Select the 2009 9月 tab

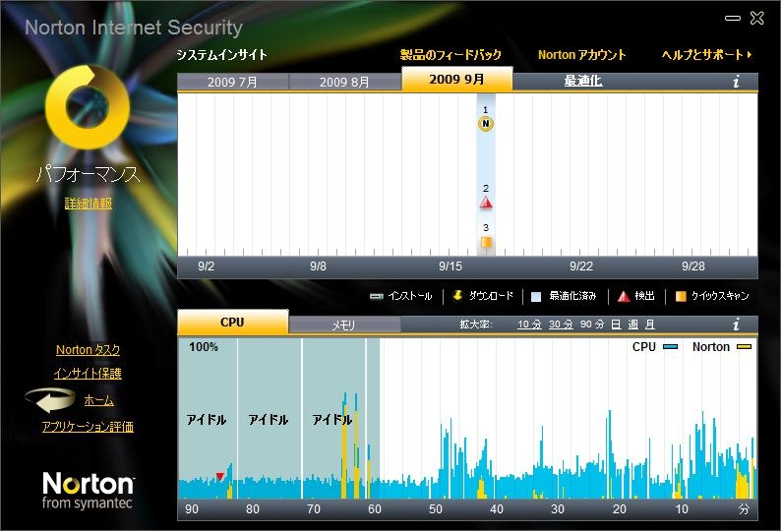click(x=456, y=80)
